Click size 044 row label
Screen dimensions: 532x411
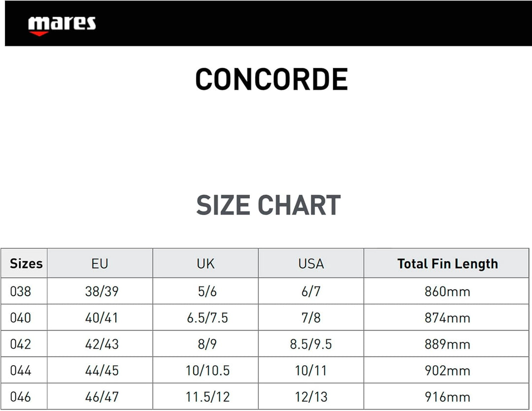[x=20, y=371]
